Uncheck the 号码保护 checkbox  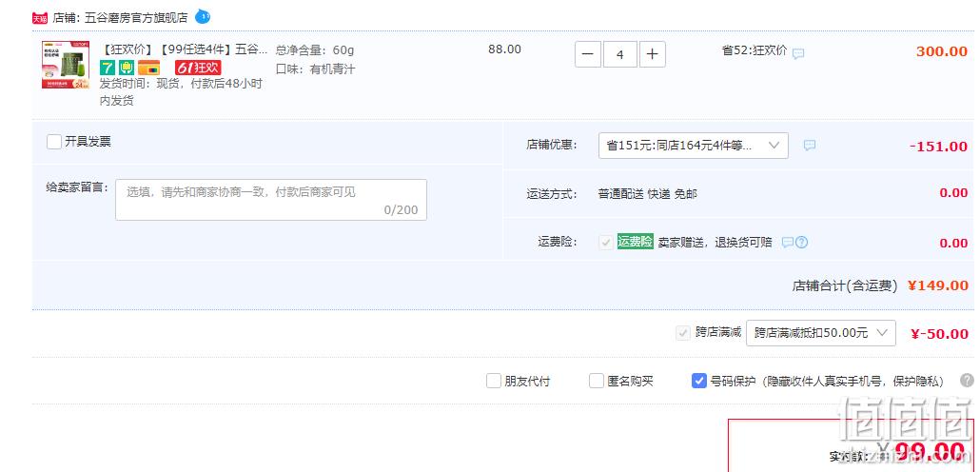click(699, 381)
